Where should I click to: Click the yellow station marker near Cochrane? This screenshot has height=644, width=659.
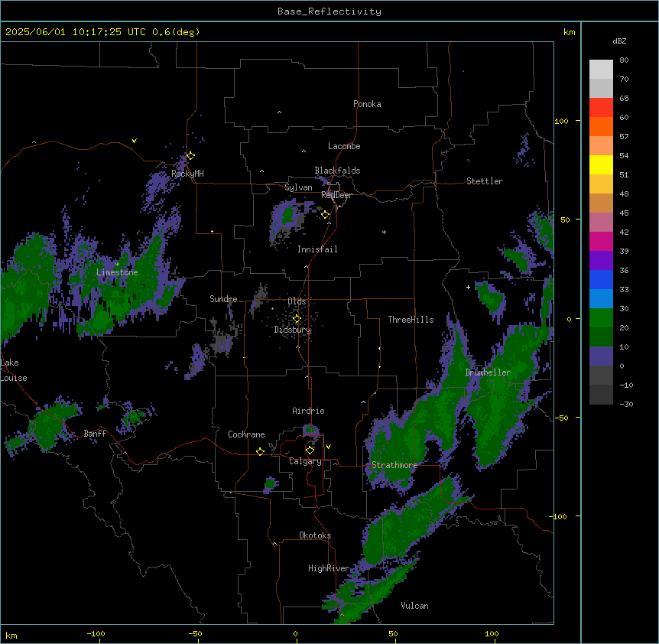pyautogui.click(x=260, y=451)
